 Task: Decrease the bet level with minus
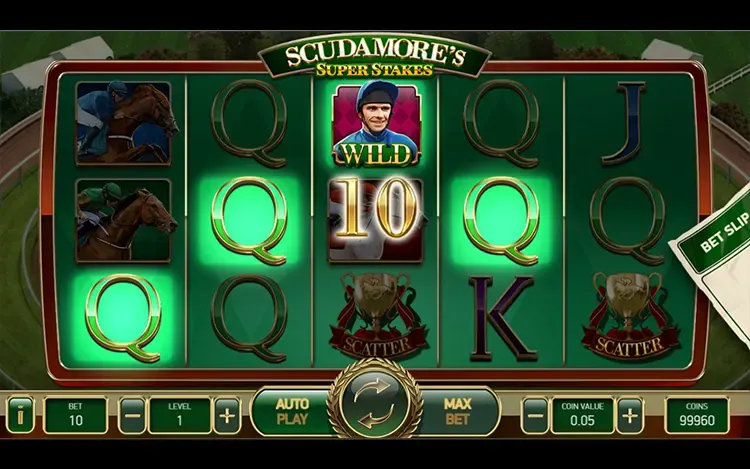tap(132, 415)
